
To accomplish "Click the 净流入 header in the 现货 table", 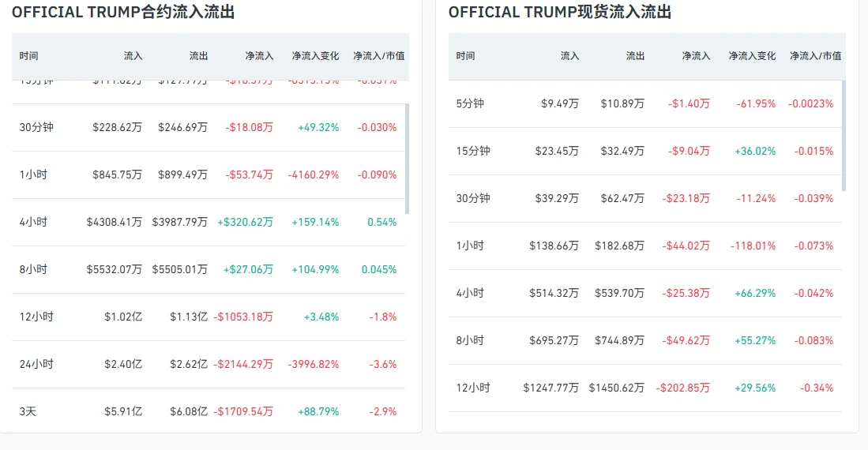I will click(696, 56).
